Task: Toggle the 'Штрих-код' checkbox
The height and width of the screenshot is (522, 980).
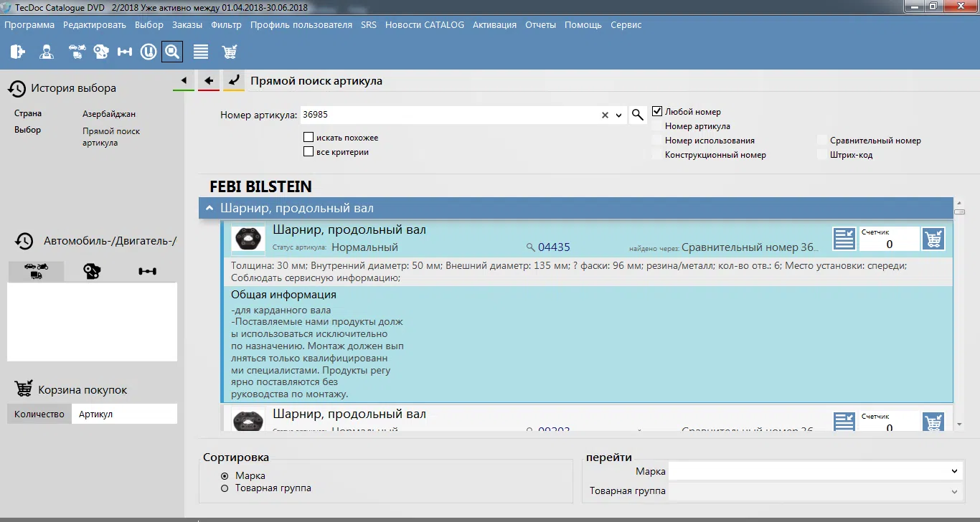Action: click(x=821, y=155)
